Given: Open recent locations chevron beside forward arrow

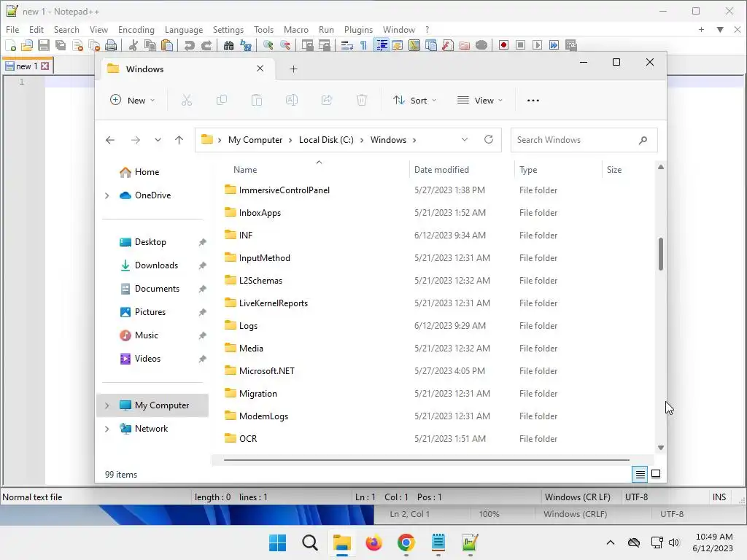Looking at the screenshot, I should click(x=158, y=140).
